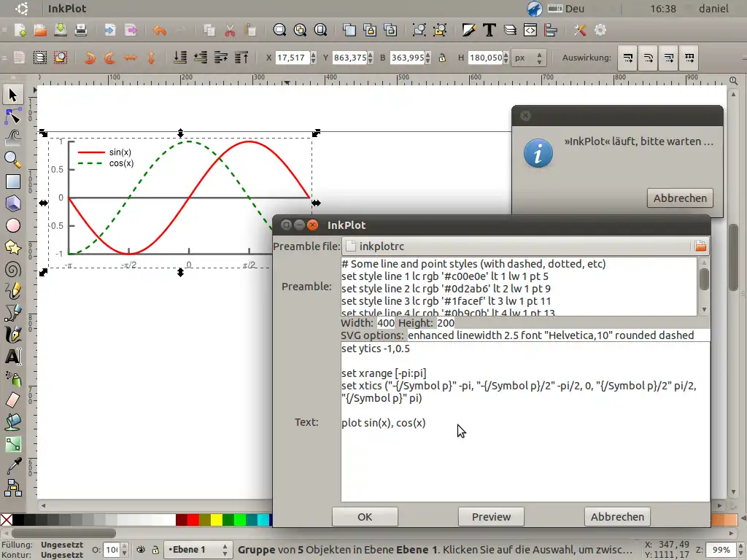
Task: Select the Node edit tool
Action: pyautogui.click(x=13, y=116)
